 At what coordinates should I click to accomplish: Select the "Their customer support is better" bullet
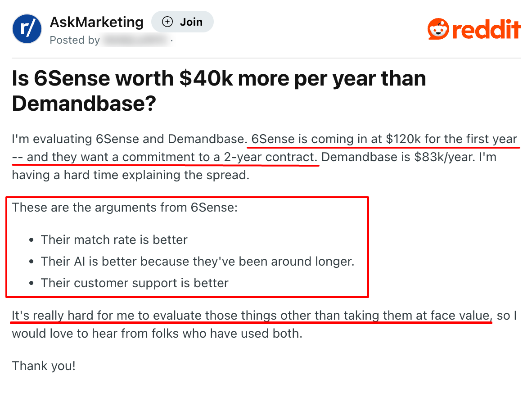click(135, 283)
